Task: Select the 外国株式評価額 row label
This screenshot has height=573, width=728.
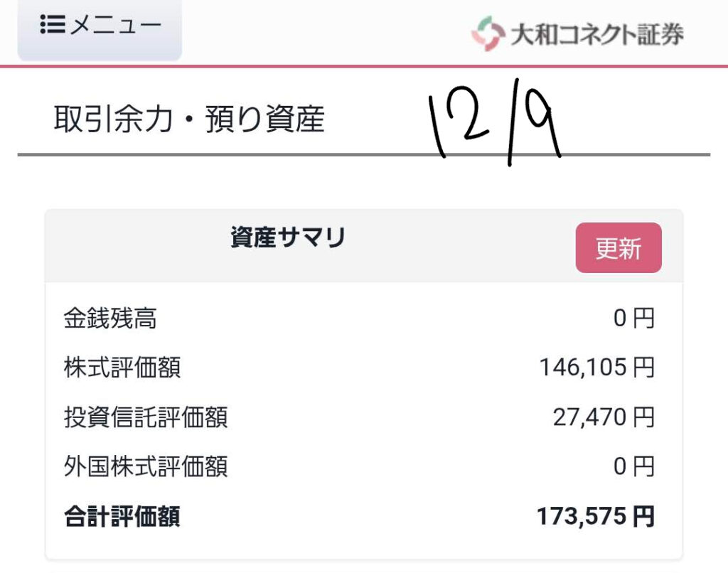Action: click(x=145, y=467)
